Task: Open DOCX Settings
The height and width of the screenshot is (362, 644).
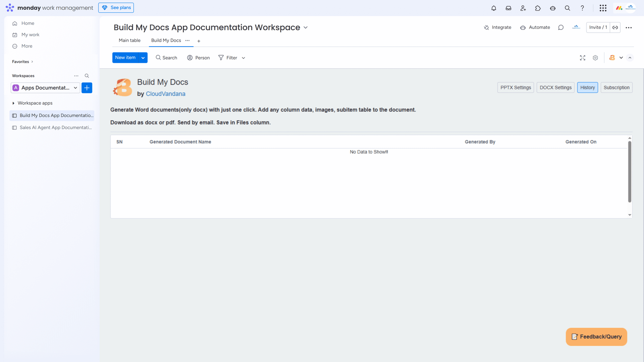Action: (x=555, y=88)
